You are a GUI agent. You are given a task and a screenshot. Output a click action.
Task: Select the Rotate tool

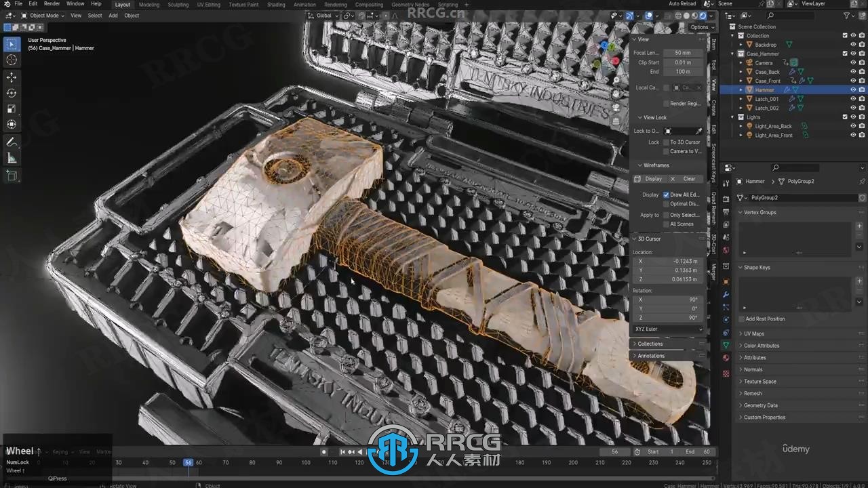[12, 93]
